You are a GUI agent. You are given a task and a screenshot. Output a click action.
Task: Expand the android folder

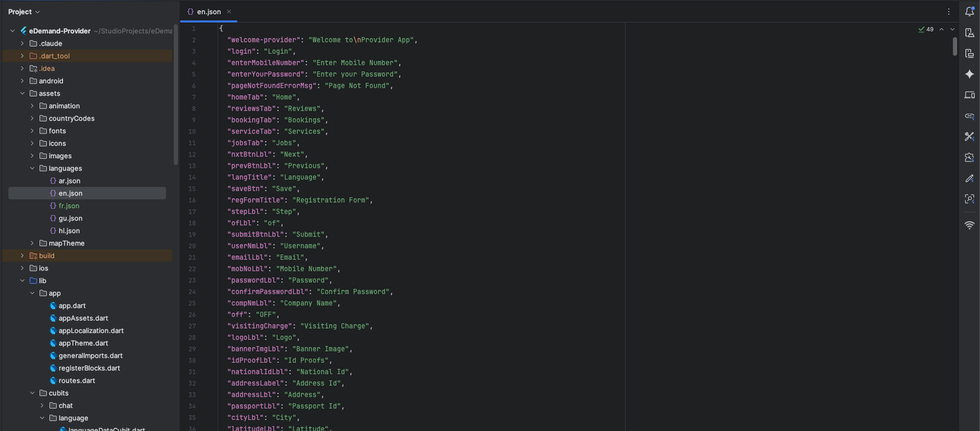(23, 81)
